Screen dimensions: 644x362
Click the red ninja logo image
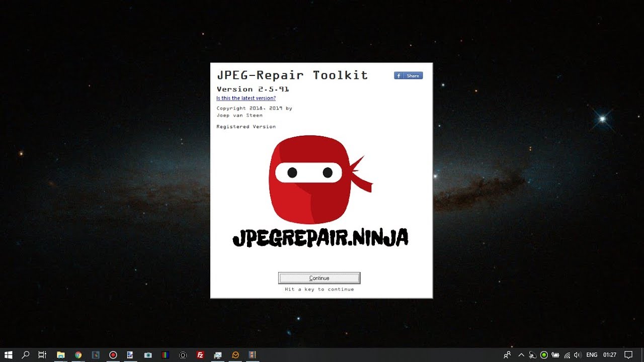click(x=320, y=179)
